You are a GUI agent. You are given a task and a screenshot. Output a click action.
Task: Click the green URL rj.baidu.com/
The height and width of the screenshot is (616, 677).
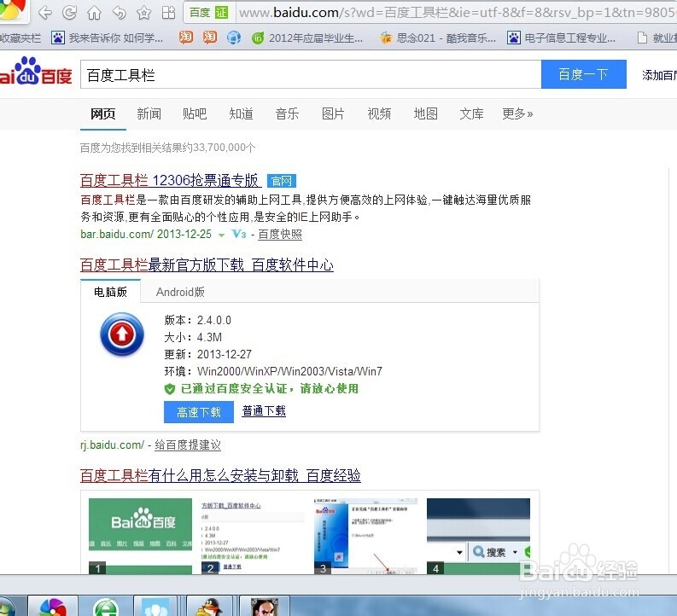112,445
